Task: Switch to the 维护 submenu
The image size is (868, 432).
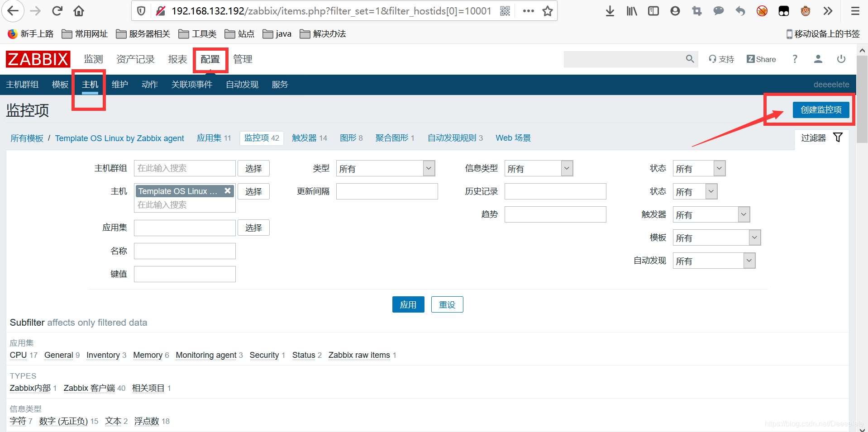Action: (x=120, y=85)
